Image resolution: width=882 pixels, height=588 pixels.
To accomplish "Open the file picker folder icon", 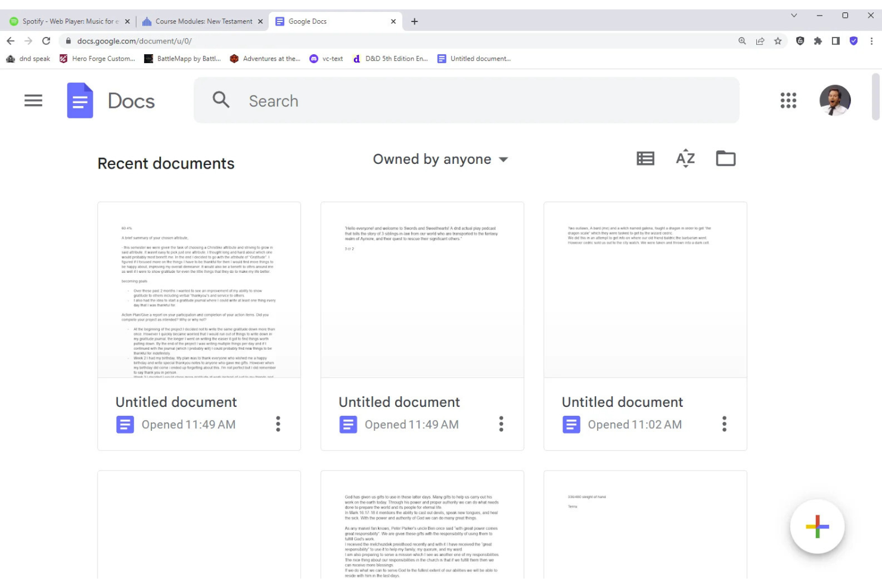I will pos(726,158).
